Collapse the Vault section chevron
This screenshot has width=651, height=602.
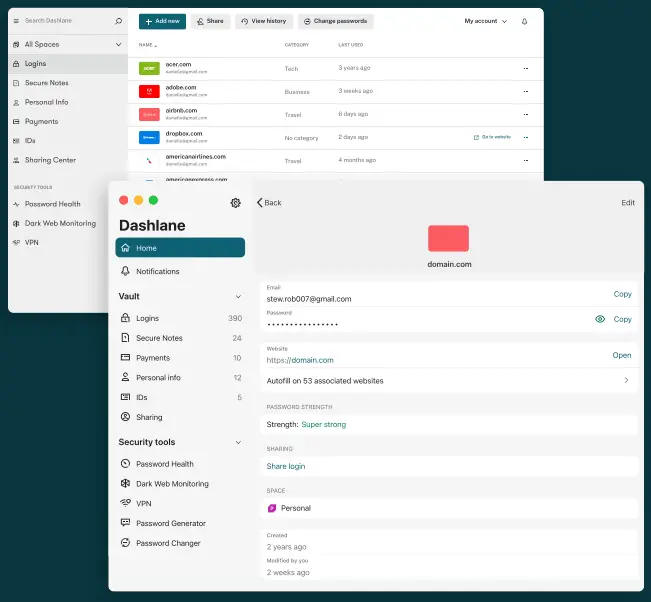coord(238,296)
